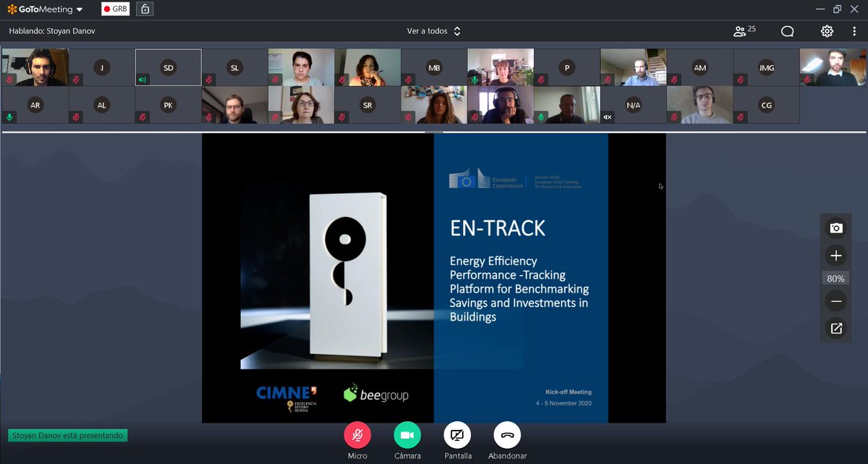
Task: Click the muted mic icon on SR tile
Action: tap(341, 117)
